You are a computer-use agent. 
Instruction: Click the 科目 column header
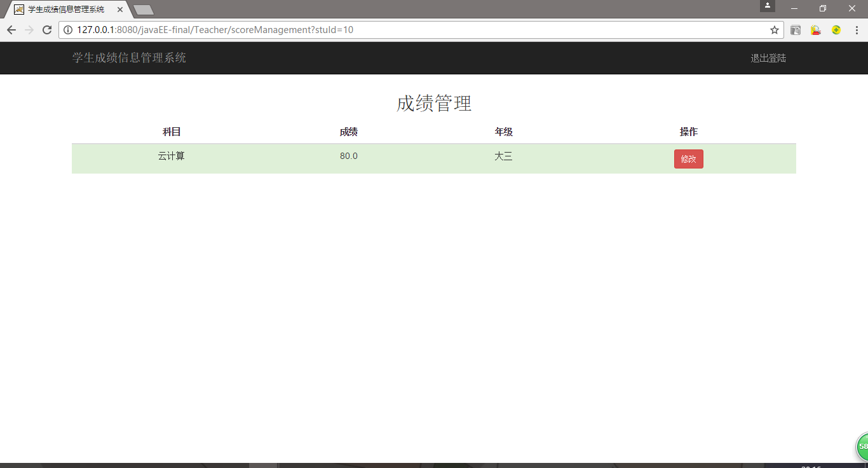(172, 132)
